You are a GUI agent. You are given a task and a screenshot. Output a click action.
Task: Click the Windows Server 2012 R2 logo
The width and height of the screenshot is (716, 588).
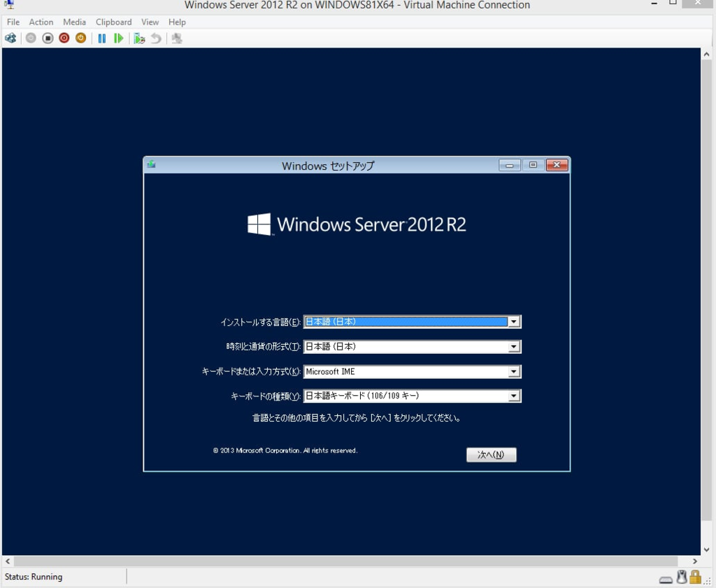click(x=357, y=224)
